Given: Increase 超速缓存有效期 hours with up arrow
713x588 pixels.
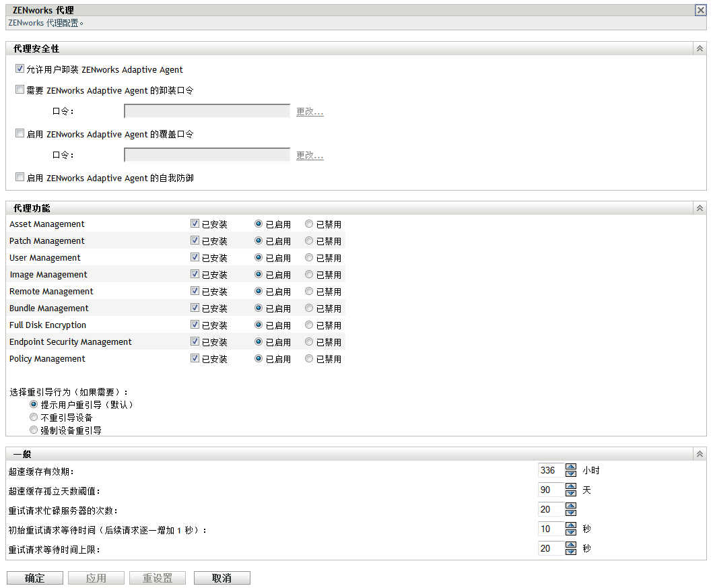Looking at the screenshot, I should (571, 467).
